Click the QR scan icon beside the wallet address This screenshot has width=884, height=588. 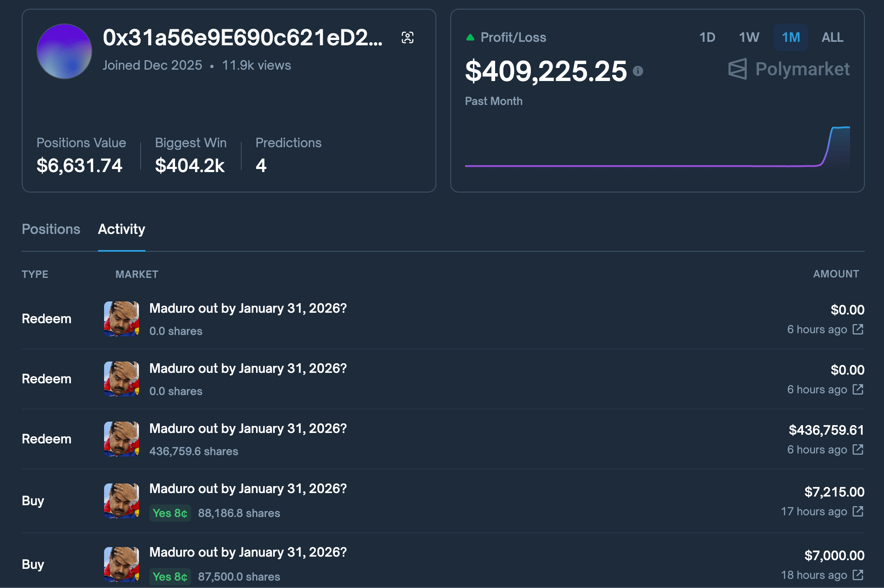[408, 37]
